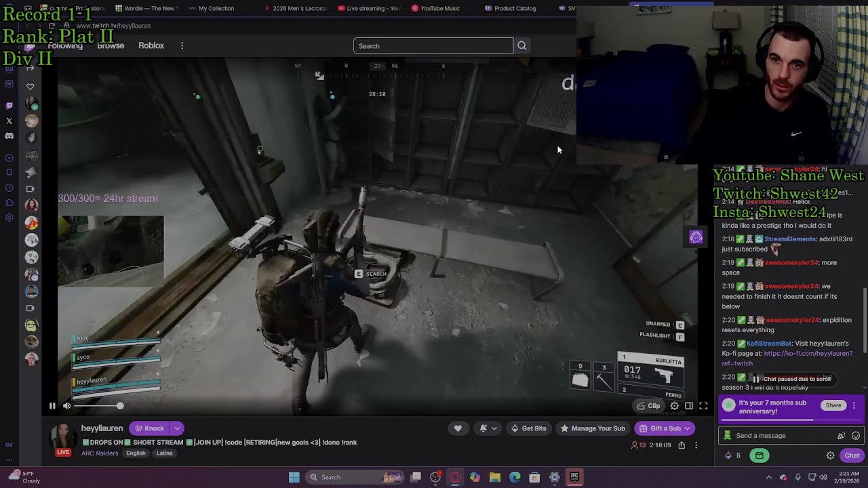Open the ARC Raiders game category link
Viewport: 868px width, 488px height.
[x=99, y=453]
